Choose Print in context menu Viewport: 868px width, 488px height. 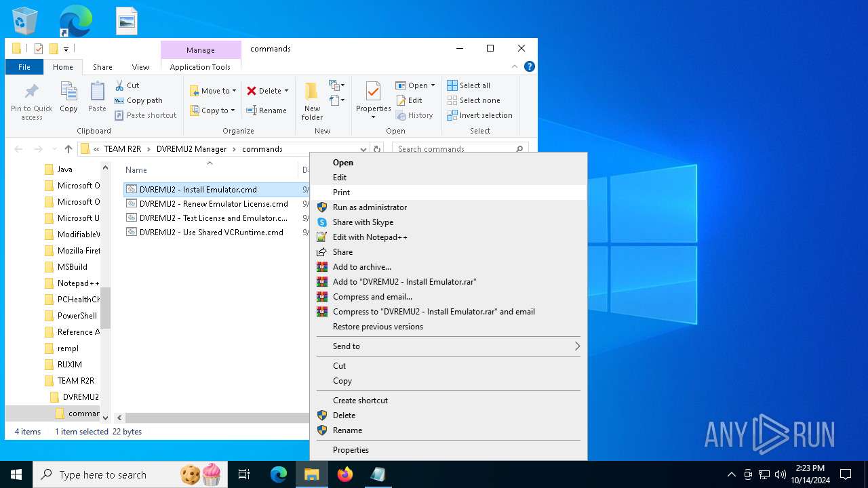tap(448, 192)
